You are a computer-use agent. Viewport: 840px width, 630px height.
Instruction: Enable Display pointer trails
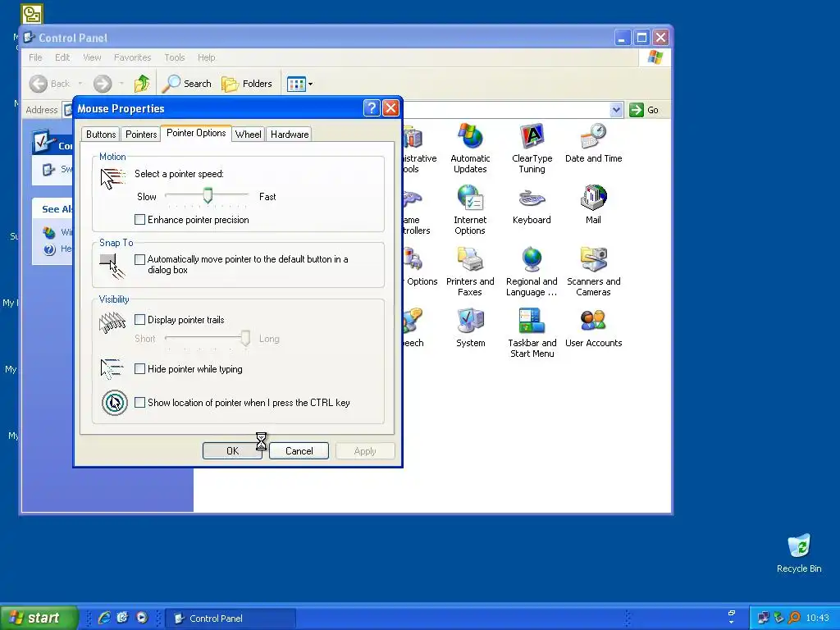tap(139, 319)
